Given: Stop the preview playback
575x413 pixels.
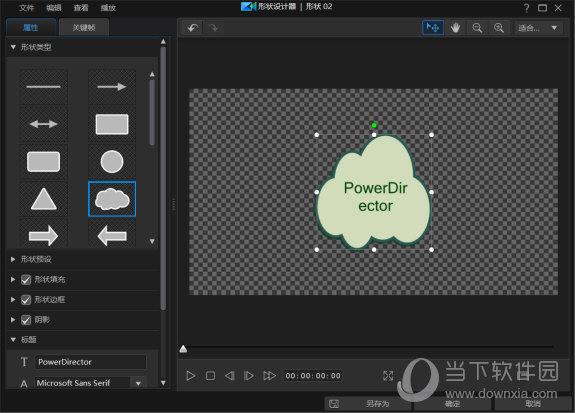Looking at the screenshot, I should pyautogui.click(x=210, y=376).
